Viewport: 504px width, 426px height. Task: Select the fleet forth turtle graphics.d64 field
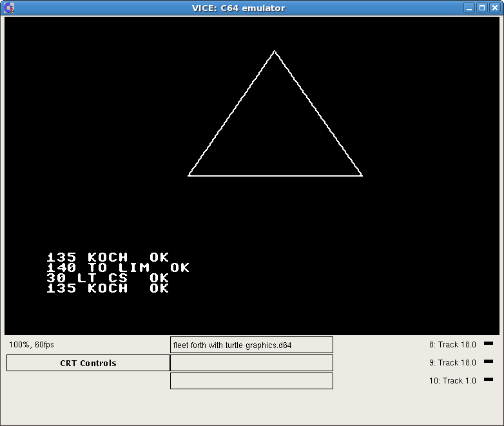[x=251, y=345]
